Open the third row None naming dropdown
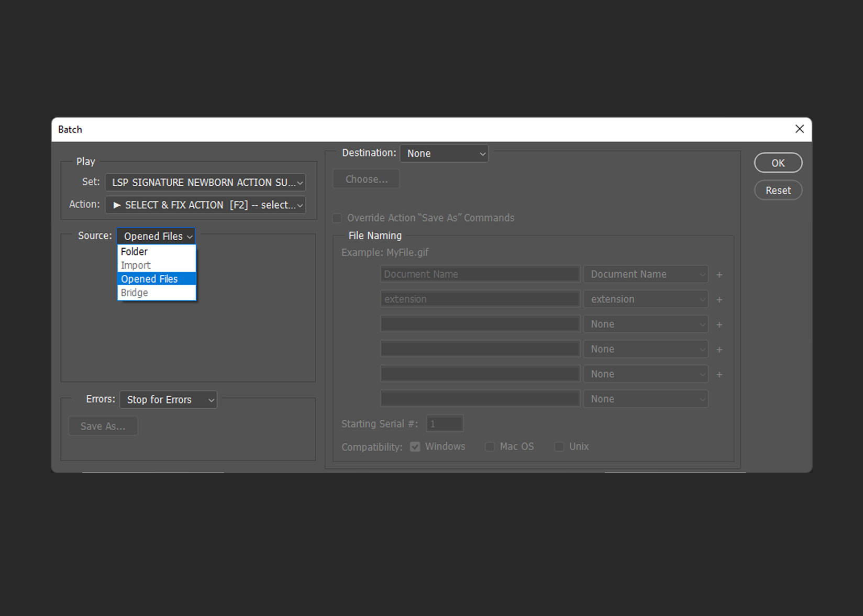 [x=646, y=324]
